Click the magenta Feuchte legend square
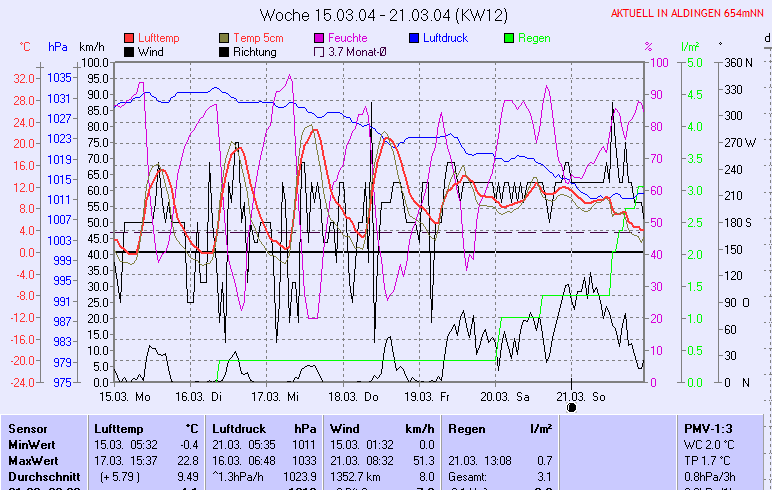This screenshot has width=772, height=490. point(320,38)
